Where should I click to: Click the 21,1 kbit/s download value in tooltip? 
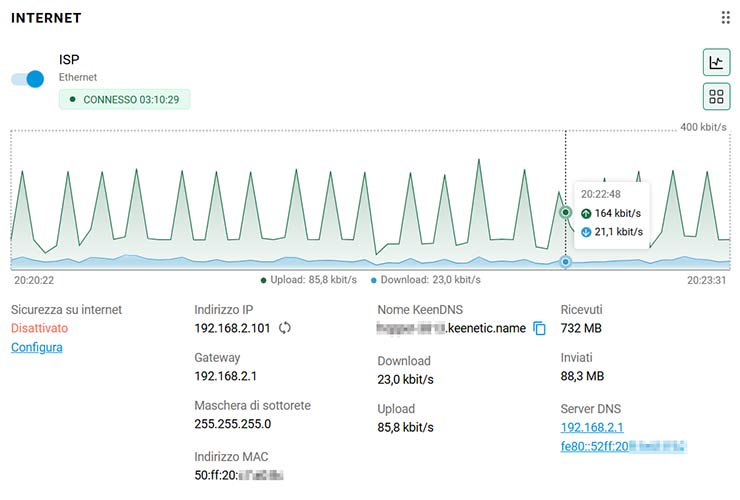pos(617,231)
